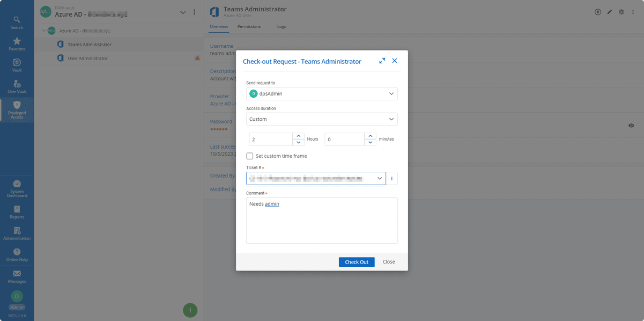The height and width of the screenshot is (321, 644).
Task: Open the Logs tab
Action: (x=282, y=26)
